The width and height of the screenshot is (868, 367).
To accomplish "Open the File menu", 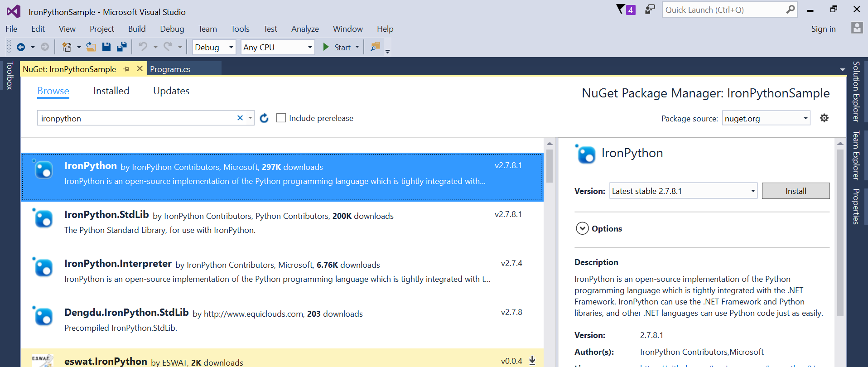I will pyautogui.click(x=11, y=29).
